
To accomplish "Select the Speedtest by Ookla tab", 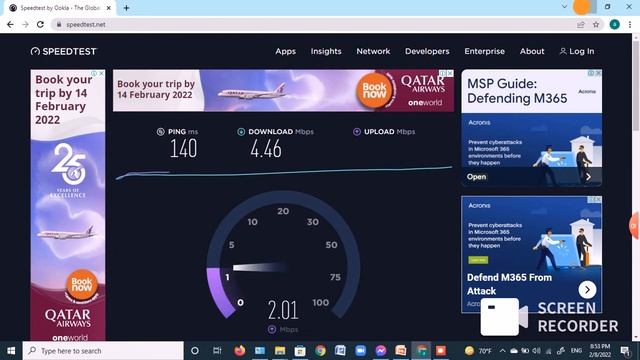I will point(60,8).
